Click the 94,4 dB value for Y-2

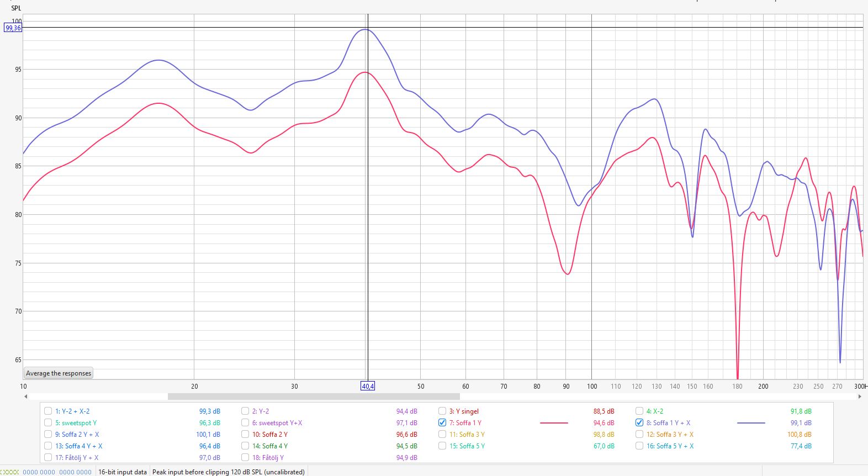[x=407, y=411]
